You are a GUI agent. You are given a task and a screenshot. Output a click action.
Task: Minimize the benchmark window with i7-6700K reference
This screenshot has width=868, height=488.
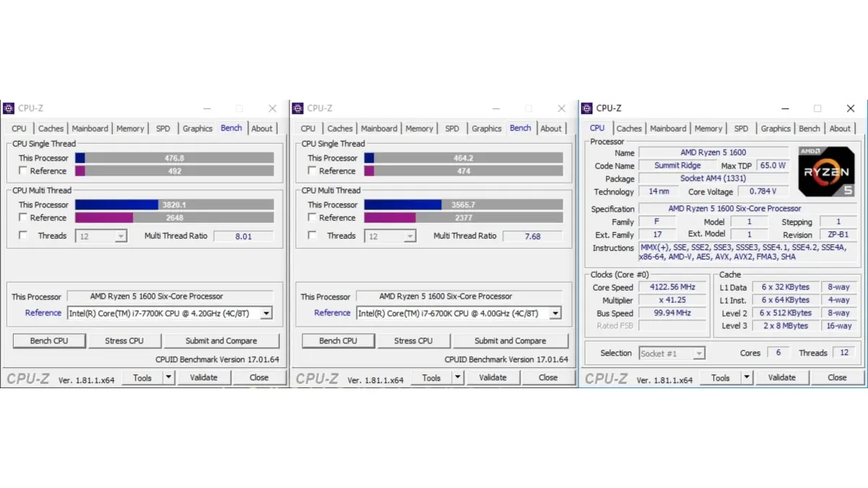pyautogui.click(x=495, y=108)
